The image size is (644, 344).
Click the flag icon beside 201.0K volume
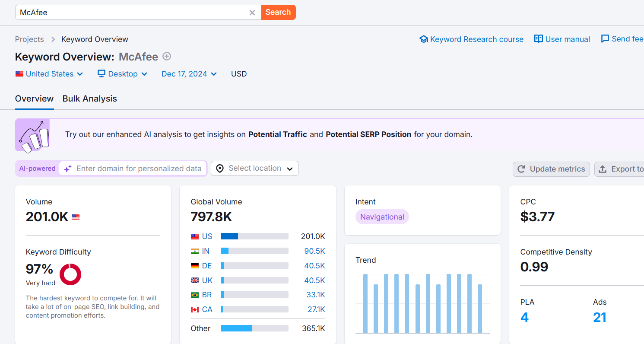click(76, 217)
